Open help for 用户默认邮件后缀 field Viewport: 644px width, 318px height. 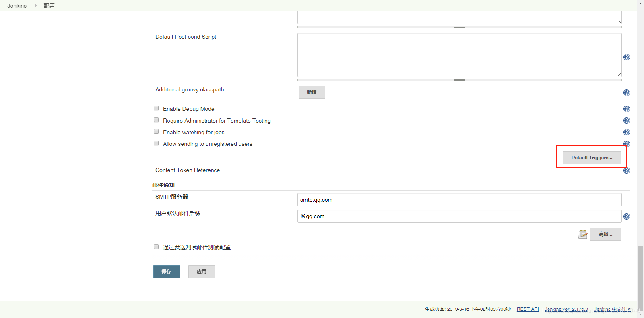(627, 216)
